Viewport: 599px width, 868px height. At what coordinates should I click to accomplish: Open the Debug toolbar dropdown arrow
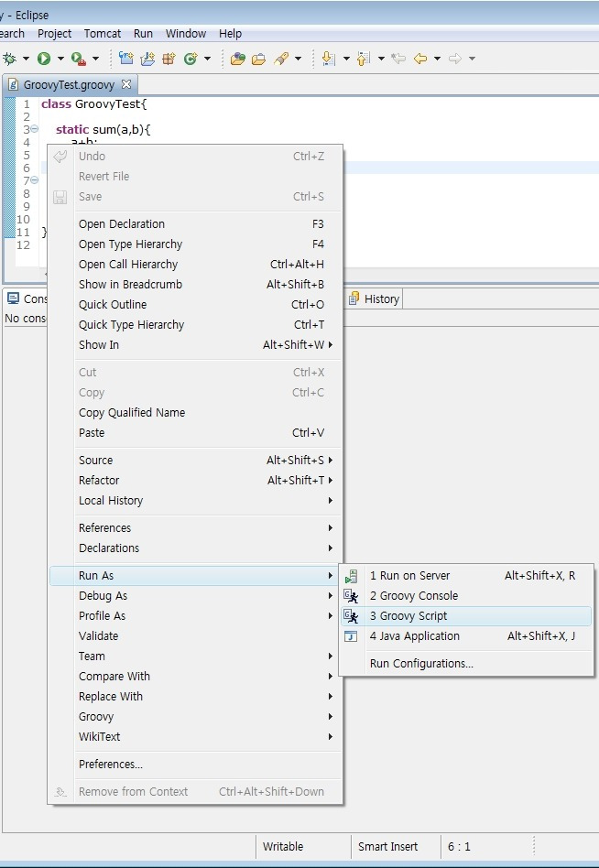tap(26, 58)
